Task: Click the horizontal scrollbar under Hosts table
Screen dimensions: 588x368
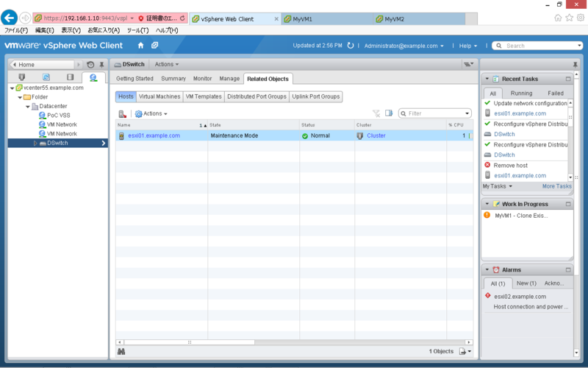Action: [x=189, y=342]
